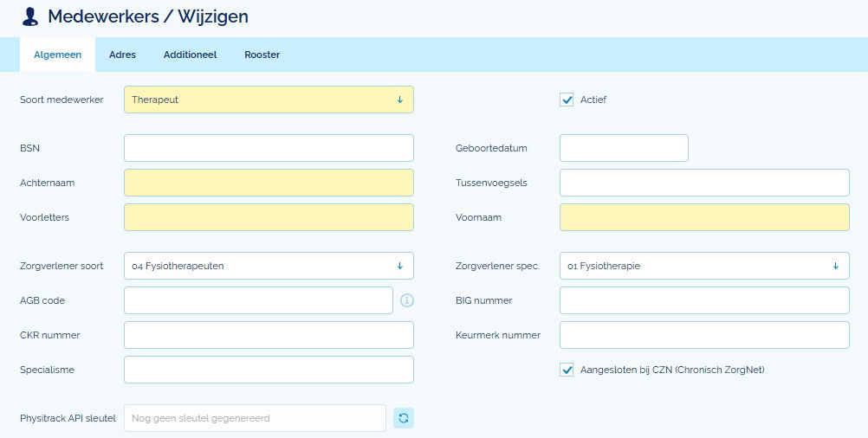Open the Additioneel tab
The height and width of the screenshot is (438, 868).
coord(190,55)
